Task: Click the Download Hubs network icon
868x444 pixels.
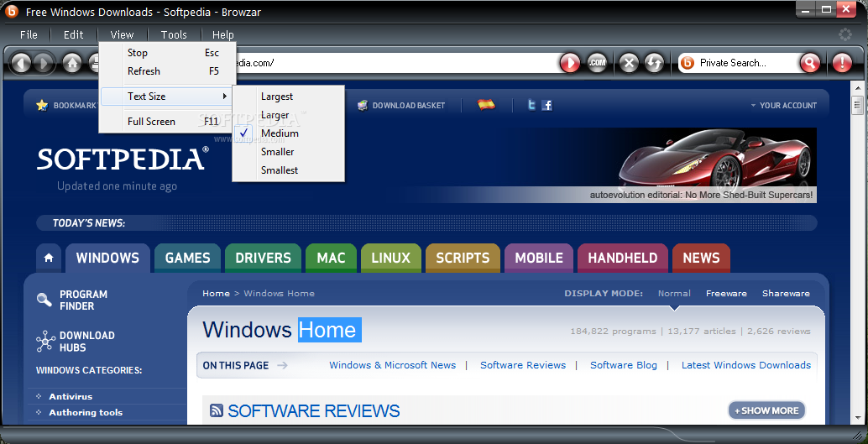Action: 44,341
